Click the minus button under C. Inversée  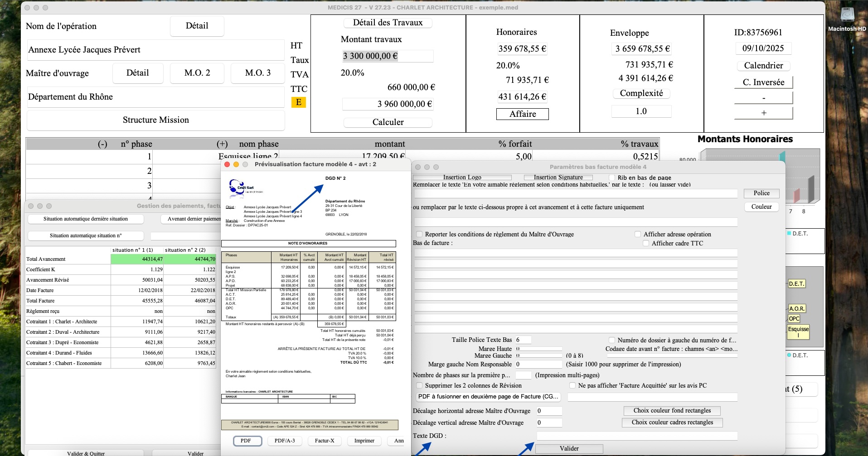pos(763,98)
